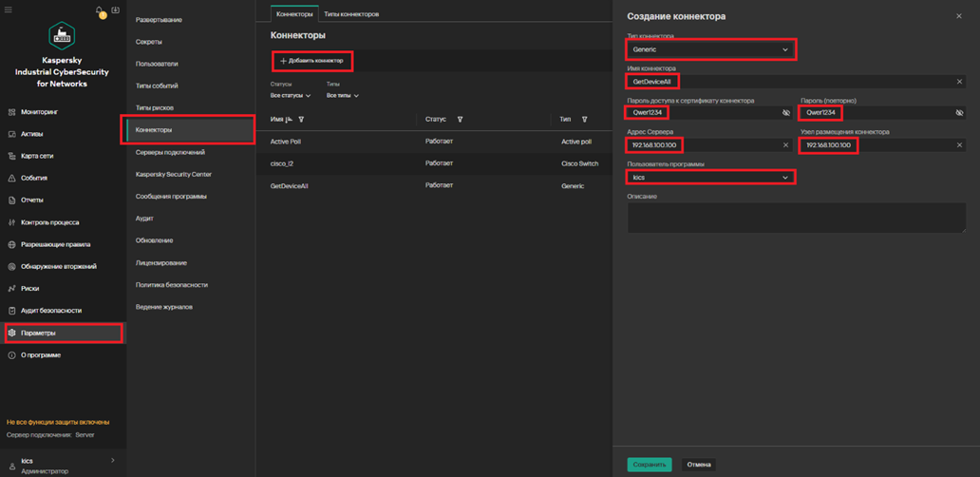Image resolution: width=980 pixels, height=477 pixels.
Task: Expand the kics Администратор user chevron
Action: [x=113, y=460]
